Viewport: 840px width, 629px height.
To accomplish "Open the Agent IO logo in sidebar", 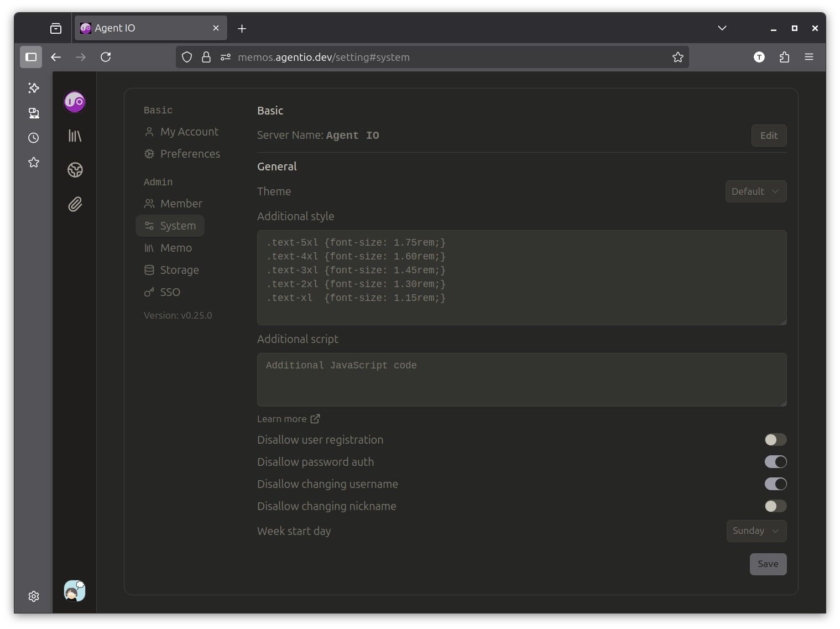I will [75, 102].
